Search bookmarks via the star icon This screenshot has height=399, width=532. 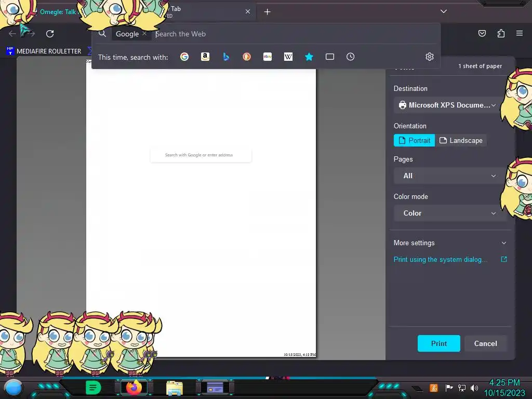(x=309, y=57)
